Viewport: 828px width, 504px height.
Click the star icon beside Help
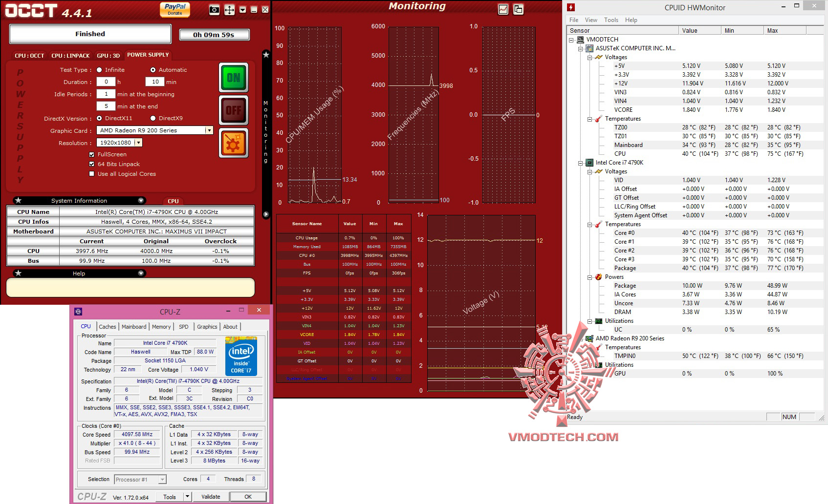point(18,273)
